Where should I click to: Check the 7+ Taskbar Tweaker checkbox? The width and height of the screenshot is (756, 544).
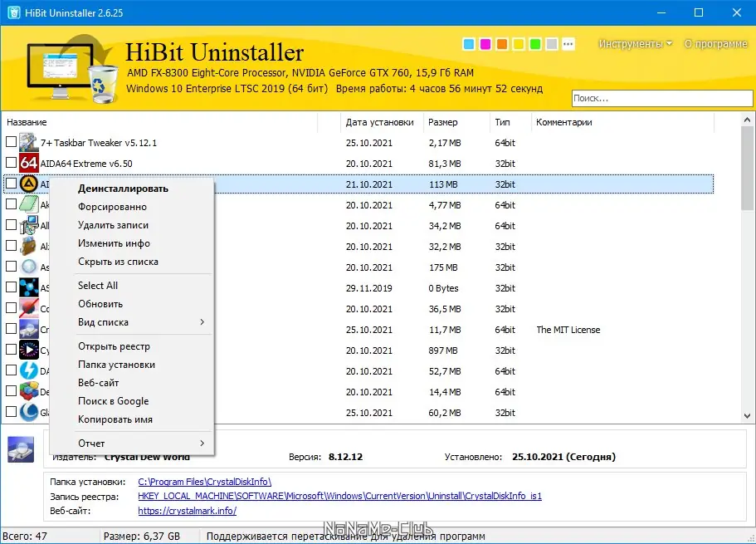click(11, 142)
